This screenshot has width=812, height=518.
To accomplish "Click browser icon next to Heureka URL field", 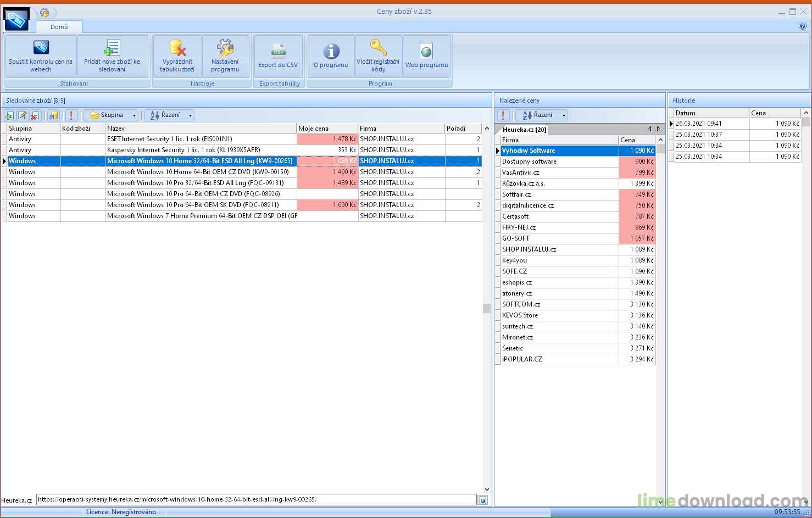I will tap(483, 500).
